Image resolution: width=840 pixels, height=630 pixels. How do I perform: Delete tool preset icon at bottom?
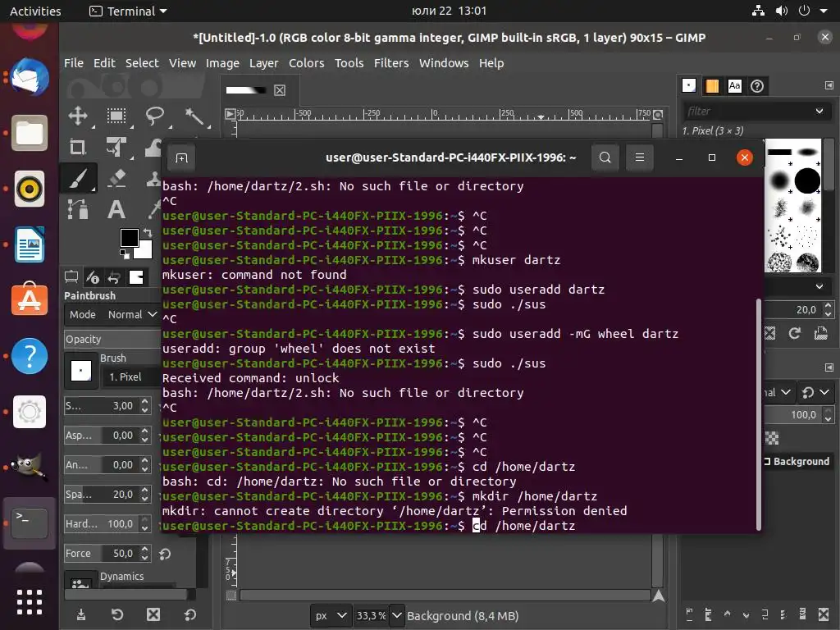pyautogui.click(x=153, y=614)
